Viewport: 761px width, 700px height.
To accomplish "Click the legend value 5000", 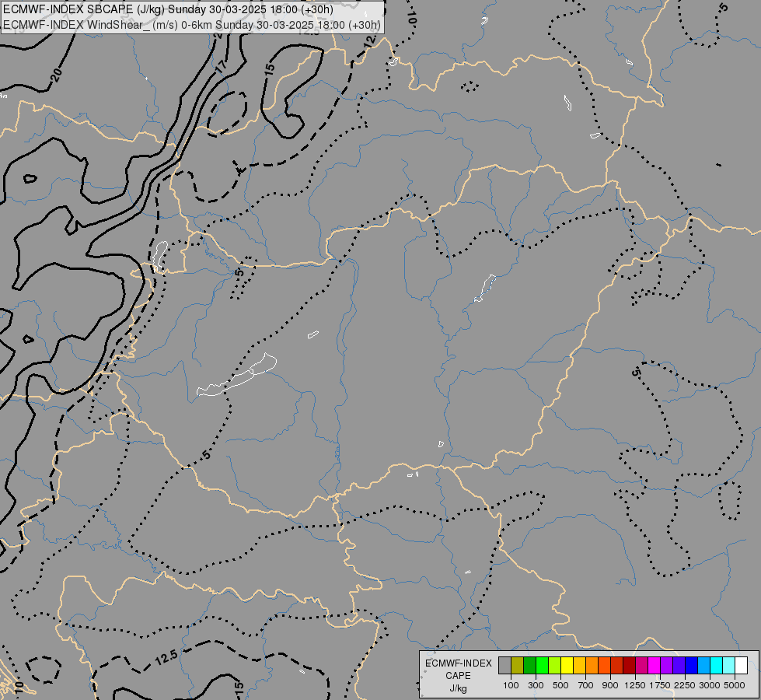I will coord(735,685).
